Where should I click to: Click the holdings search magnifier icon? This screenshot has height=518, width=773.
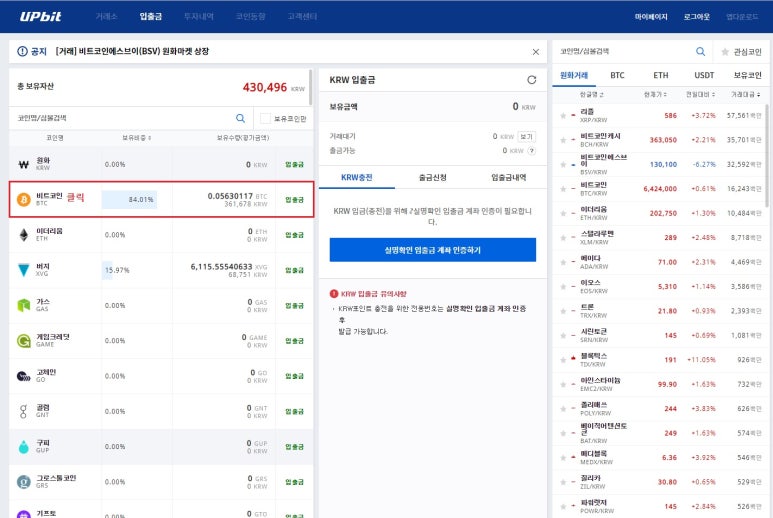(x=241, y=118)
